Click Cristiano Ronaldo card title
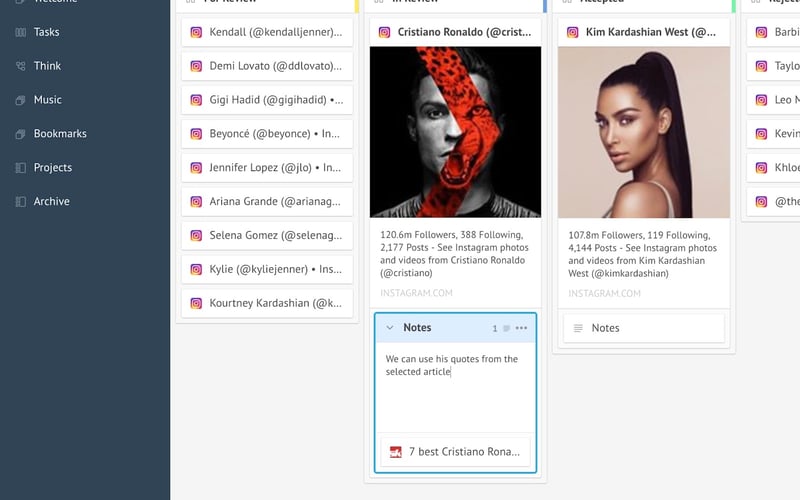This screenshot has width=800, height=500. 464,32
